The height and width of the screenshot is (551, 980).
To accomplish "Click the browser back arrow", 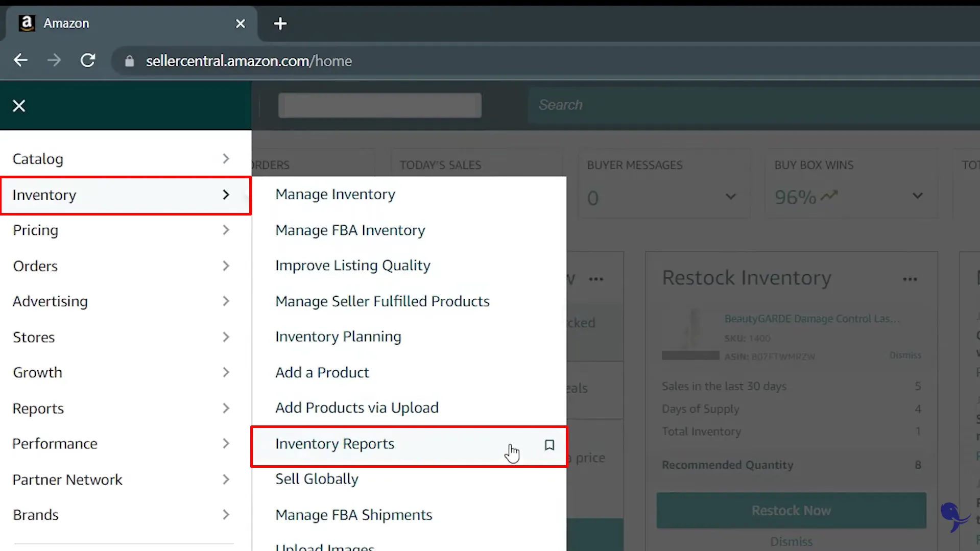I will pyautogui.click(x=20, y=60).
